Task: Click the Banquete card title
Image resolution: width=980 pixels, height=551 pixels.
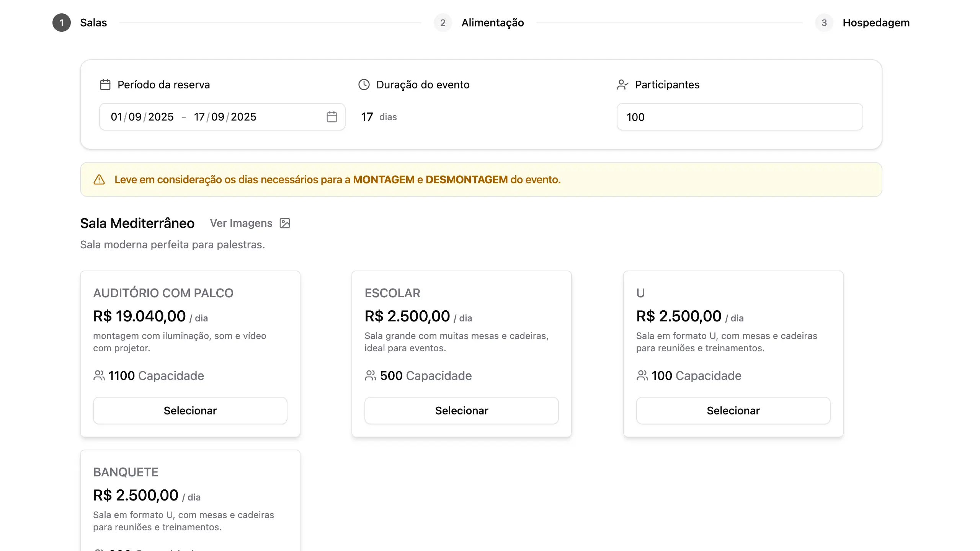Action: coord(126,472)
